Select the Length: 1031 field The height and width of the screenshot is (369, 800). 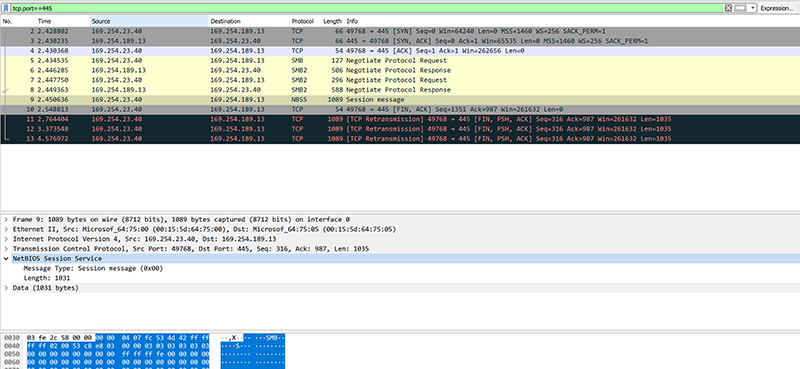tap(46, 278)
